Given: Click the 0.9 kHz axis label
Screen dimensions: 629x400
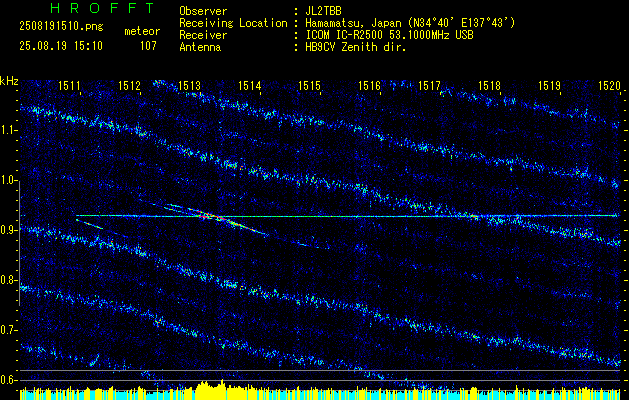Looking at the screenshot, I should point(8,230).
